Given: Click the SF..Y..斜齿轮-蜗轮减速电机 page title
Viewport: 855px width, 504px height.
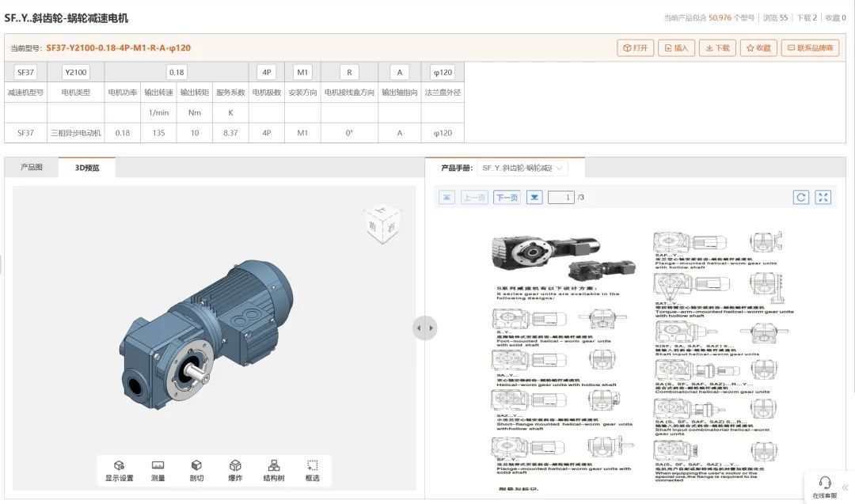Looking at the screenshot, I should click(66, 18).
